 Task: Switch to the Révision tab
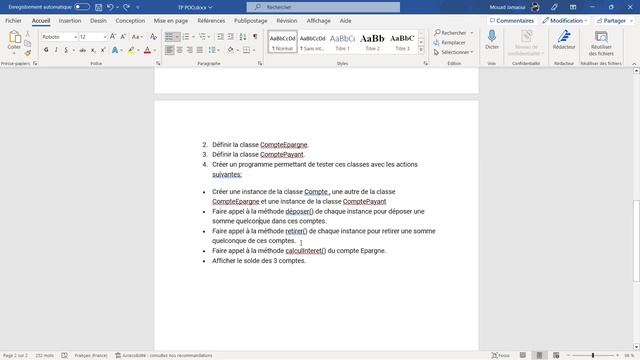pyautogui.click(x=287, y=20)
